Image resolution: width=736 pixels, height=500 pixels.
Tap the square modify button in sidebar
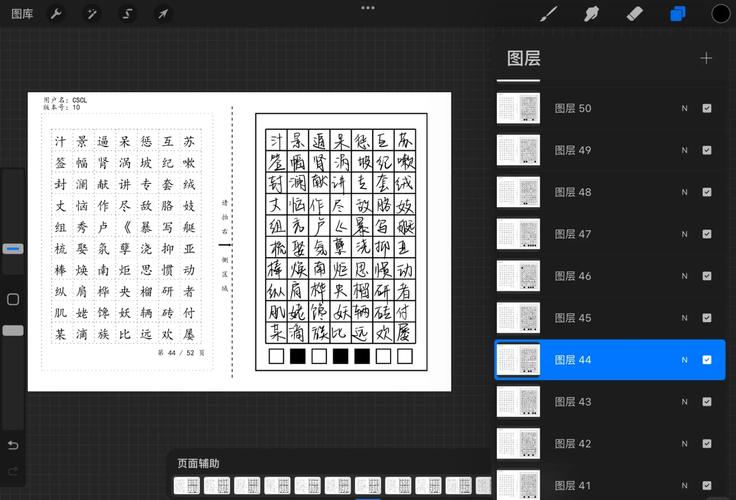(13, 299)
